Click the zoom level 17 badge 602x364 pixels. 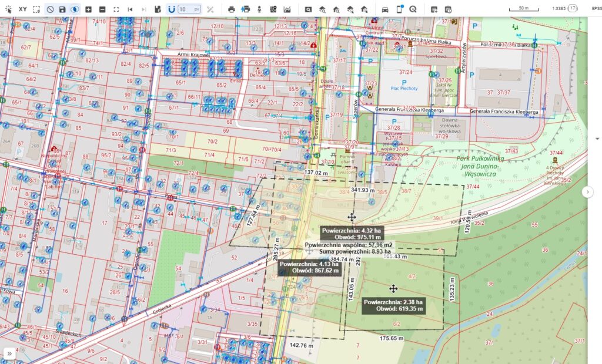click(x=573, y=9)
